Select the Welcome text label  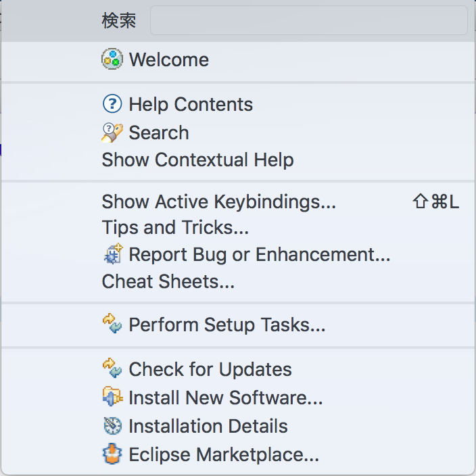click(169, 59)
